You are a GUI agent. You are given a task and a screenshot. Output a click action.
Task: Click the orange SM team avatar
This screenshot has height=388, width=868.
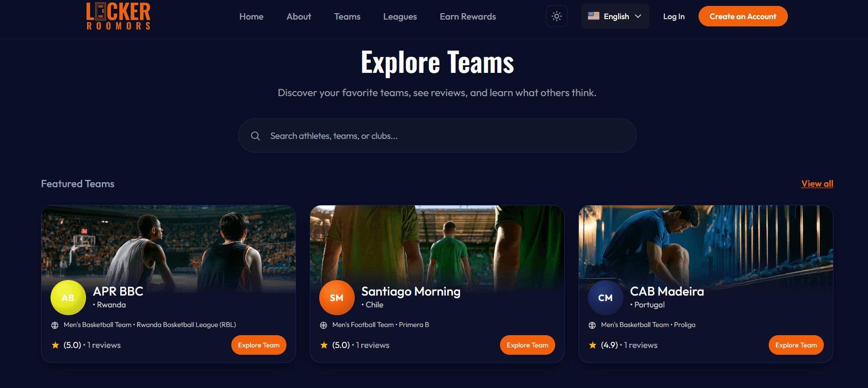click(337, 298)
